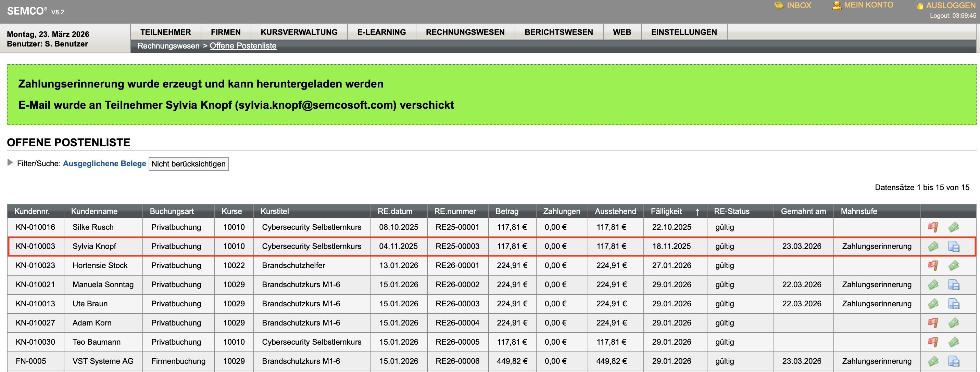Open the red flag icon for Teo Baumann
Viewport: 980px width, 372px height.
(x=933, y=342)
